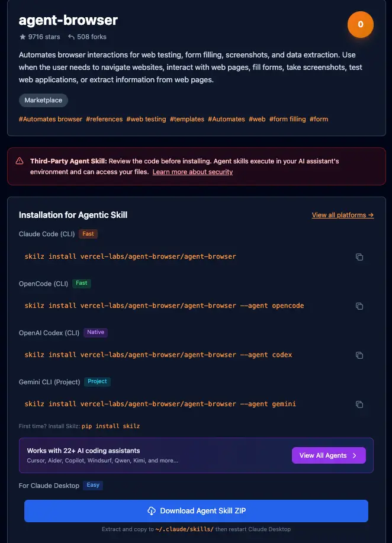Copy the OpenCode install command
The height and width of the screenshot is (543, 392).
(x=359, y=306)
